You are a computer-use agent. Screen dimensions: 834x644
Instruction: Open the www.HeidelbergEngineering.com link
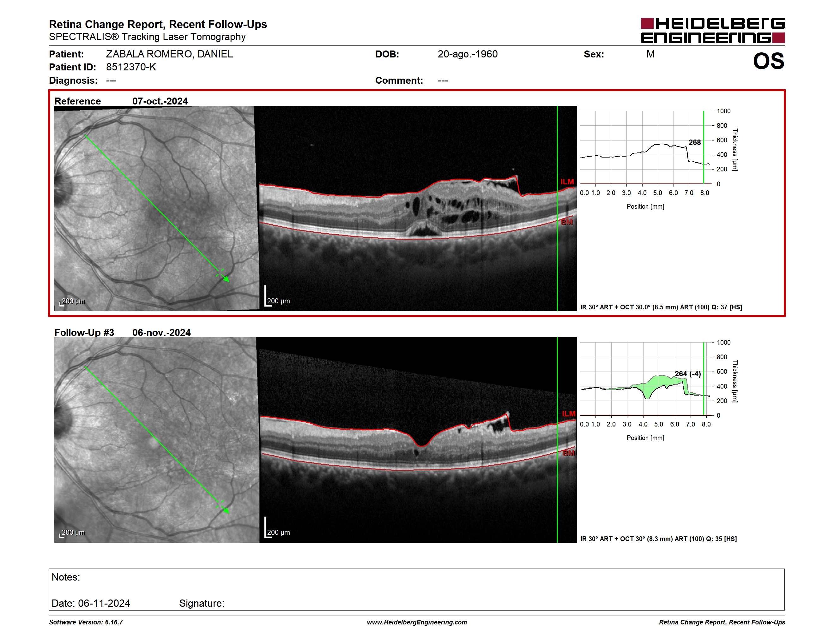[x=417, y=622]
